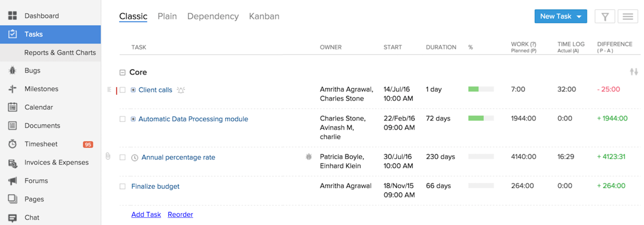
Task: Click the Client calls progress bar
Action: click(x=481, y=89)
